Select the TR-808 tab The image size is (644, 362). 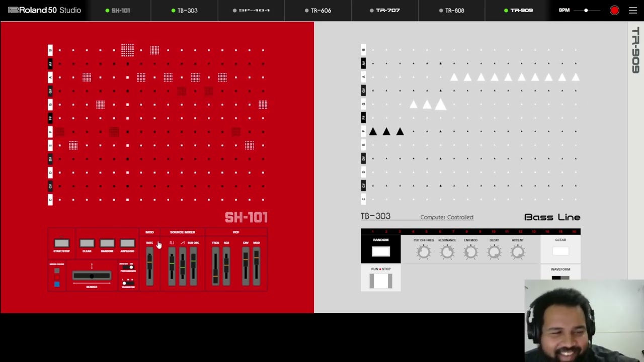click(451, 10)
